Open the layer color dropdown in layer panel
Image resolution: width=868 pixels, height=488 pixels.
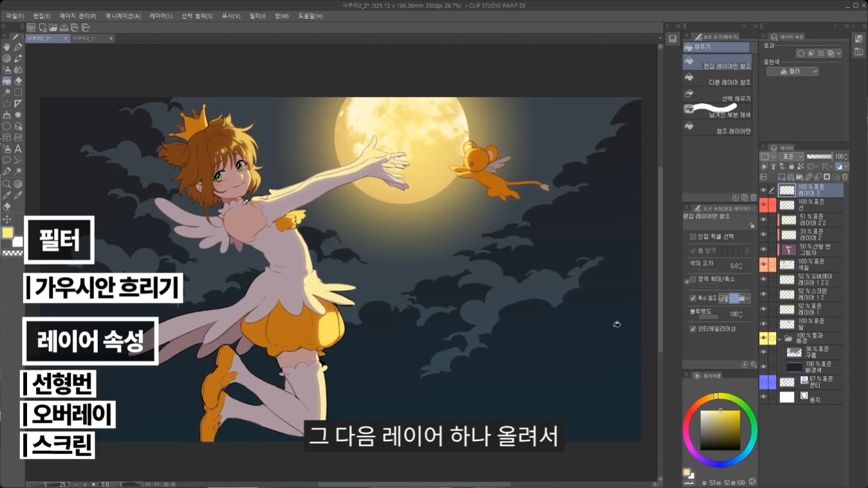pos(841,167)
